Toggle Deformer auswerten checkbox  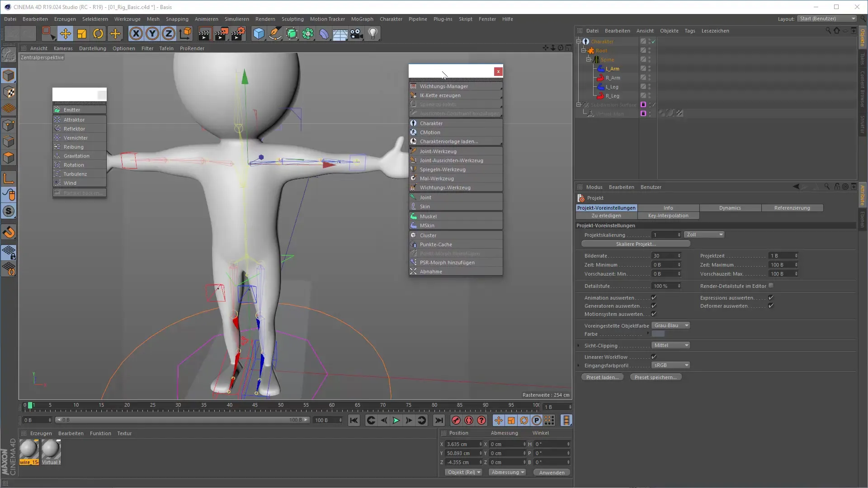771,305
